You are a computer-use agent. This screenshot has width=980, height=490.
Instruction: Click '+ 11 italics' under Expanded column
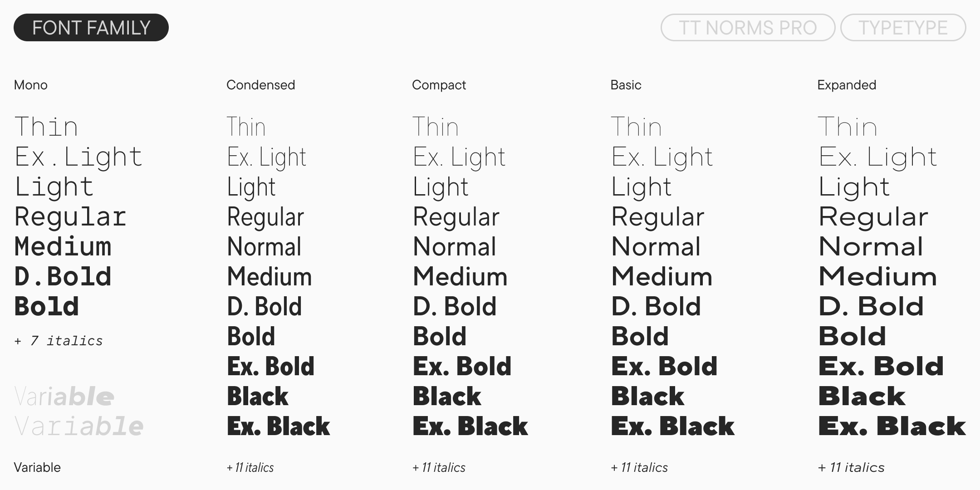851,467
